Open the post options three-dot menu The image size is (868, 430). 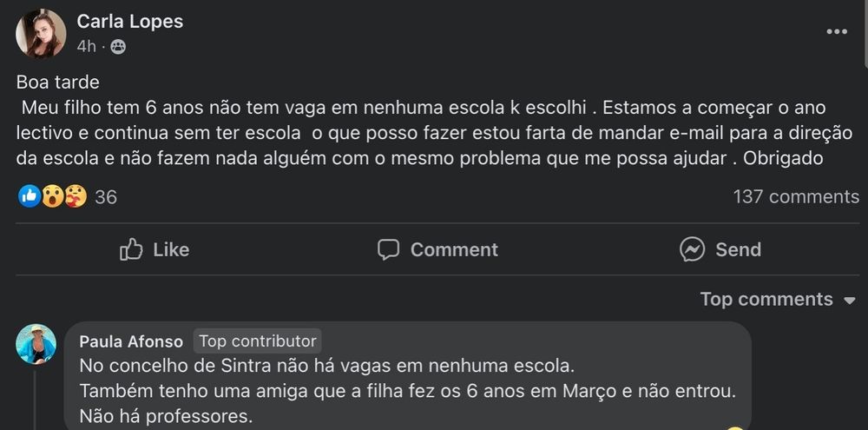click(x=836, y=32)
